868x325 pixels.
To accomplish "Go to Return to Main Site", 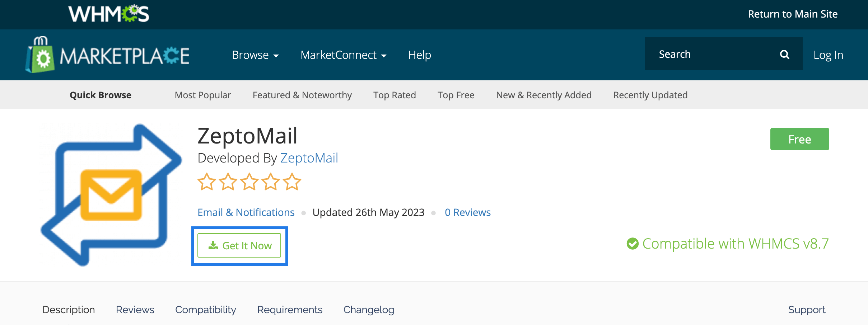I will click(x=793, y=14).
